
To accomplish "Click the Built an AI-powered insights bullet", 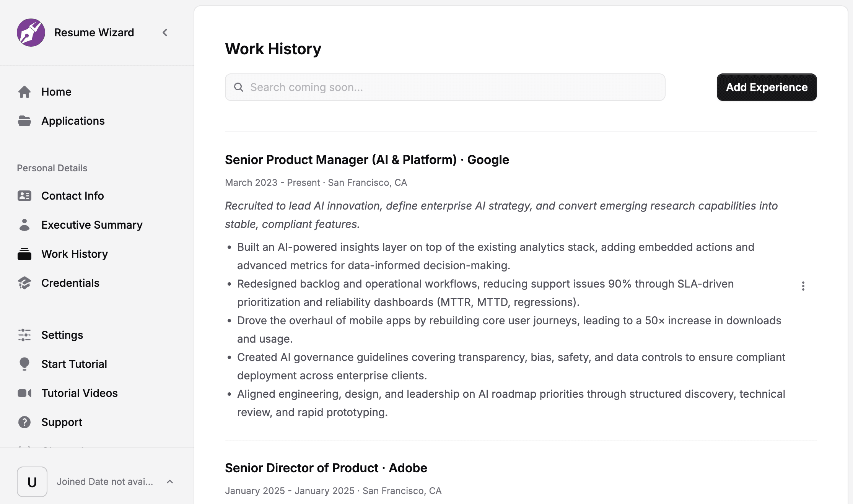I will coord(496,256).
